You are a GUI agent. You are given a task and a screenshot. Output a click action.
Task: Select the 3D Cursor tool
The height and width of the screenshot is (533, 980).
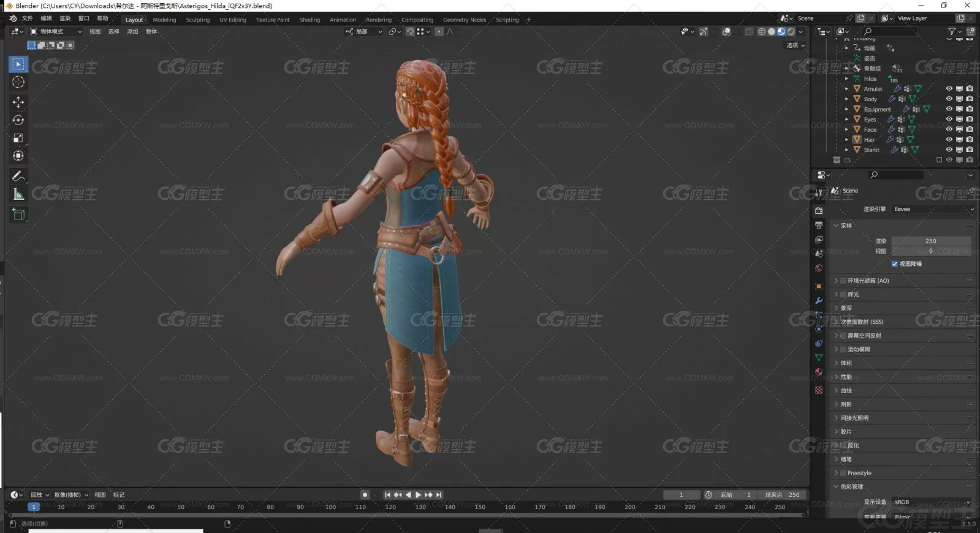[18, 82]
